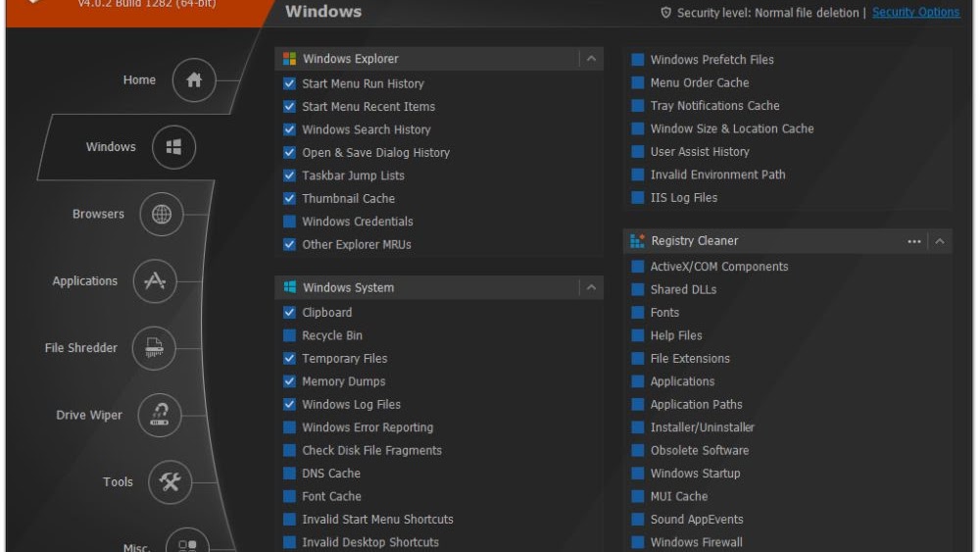
Task: Enable Window Size & Location Cache
Action: pos(638,128)
